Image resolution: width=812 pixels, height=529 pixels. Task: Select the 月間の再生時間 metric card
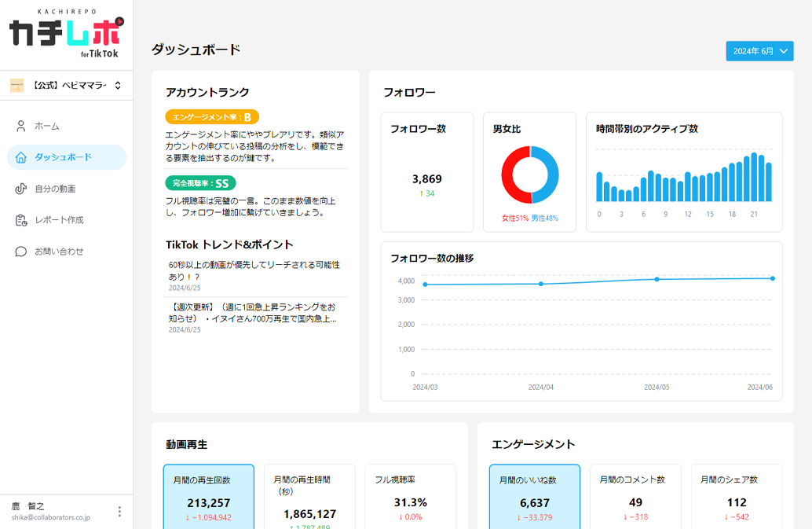pos(309,496)
